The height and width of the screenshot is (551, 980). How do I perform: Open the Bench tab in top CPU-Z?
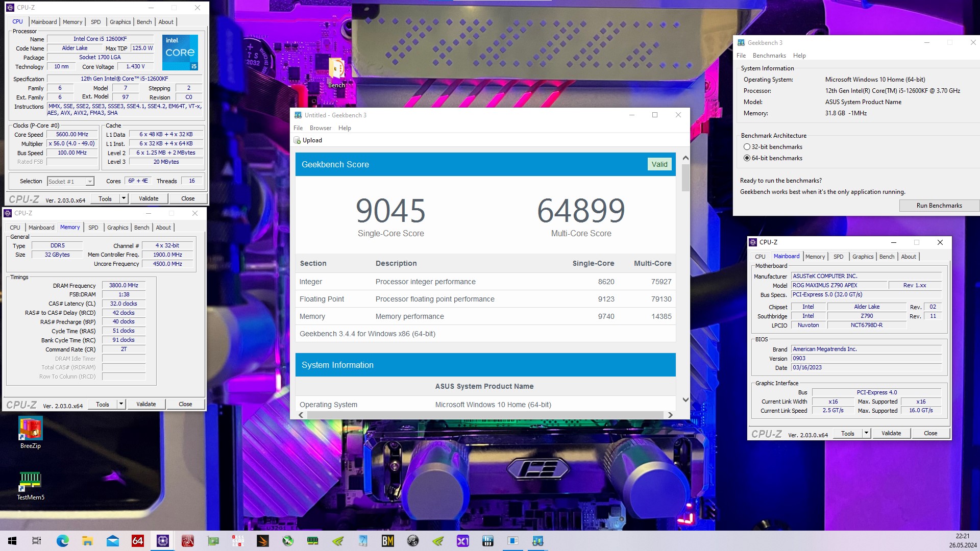pyautogui.click(x=144, y=22)
